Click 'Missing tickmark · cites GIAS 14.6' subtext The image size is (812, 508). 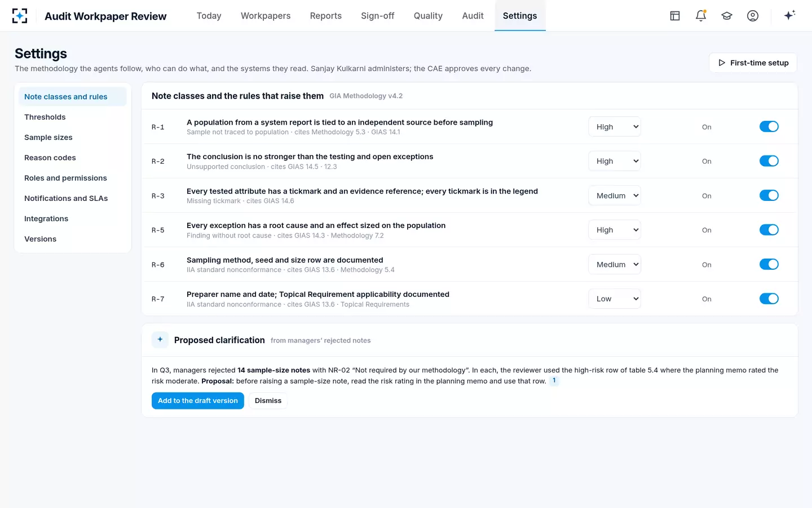240,201
